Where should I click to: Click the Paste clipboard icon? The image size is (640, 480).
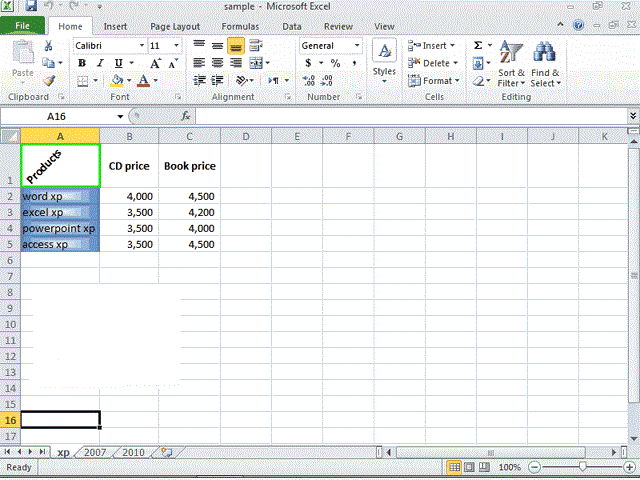[x=23, y=52]
